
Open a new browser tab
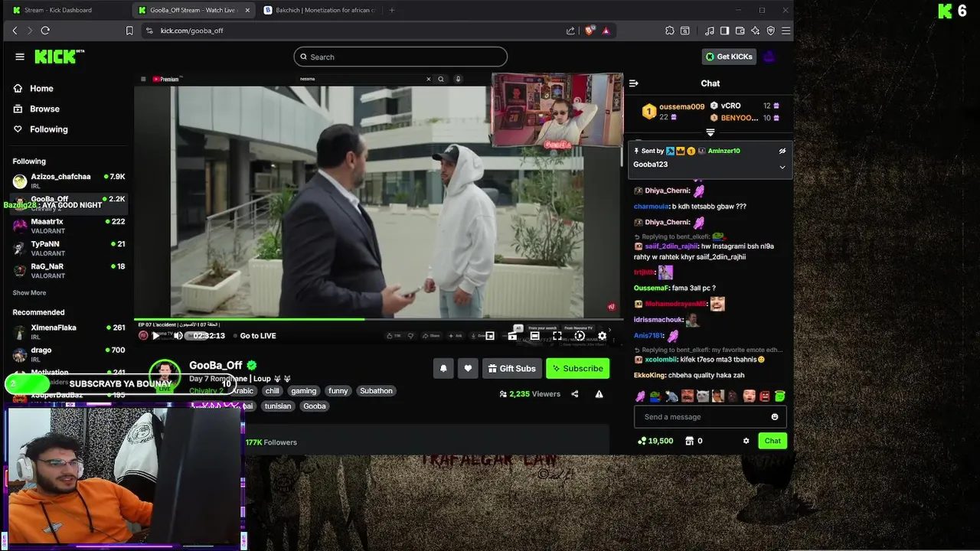(392, 10)
